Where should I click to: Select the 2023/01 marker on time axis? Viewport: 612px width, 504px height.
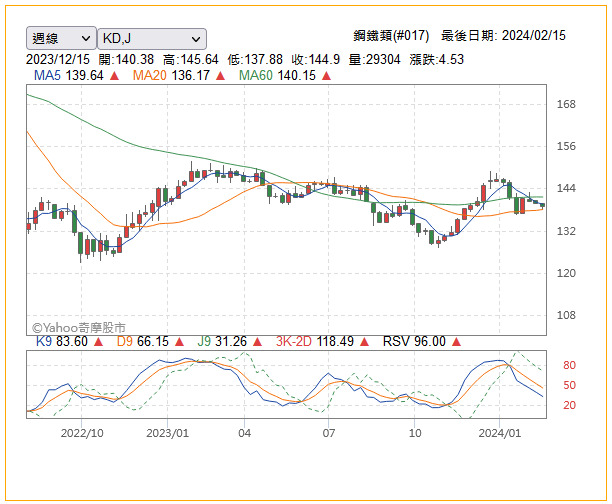(x=168, y=433)
